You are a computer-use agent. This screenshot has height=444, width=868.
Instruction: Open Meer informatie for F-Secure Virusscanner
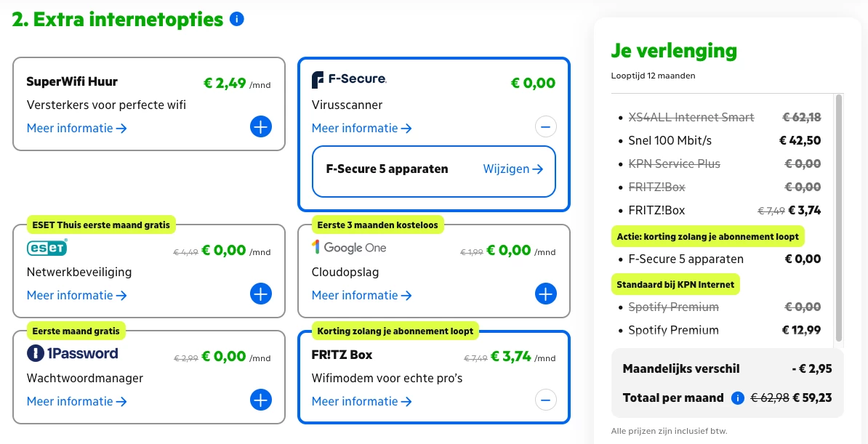coord(362,129)
